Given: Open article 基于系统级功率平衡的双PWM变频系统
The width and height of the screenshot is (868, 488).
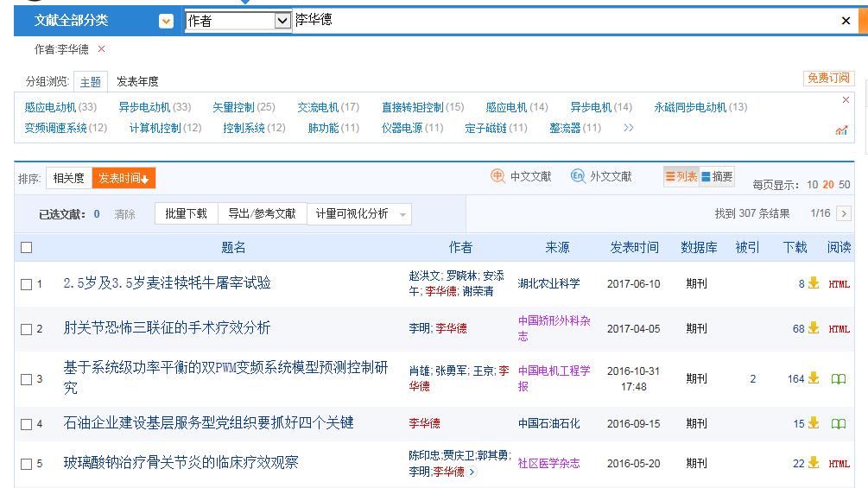Looking at the screenshot, I should click(x=226, y=378).
